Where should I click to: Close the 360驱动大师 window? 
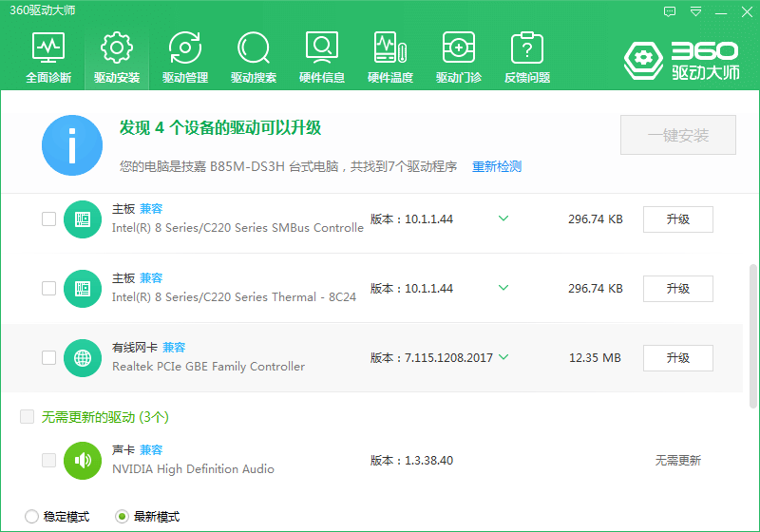(x=747, y=12)
